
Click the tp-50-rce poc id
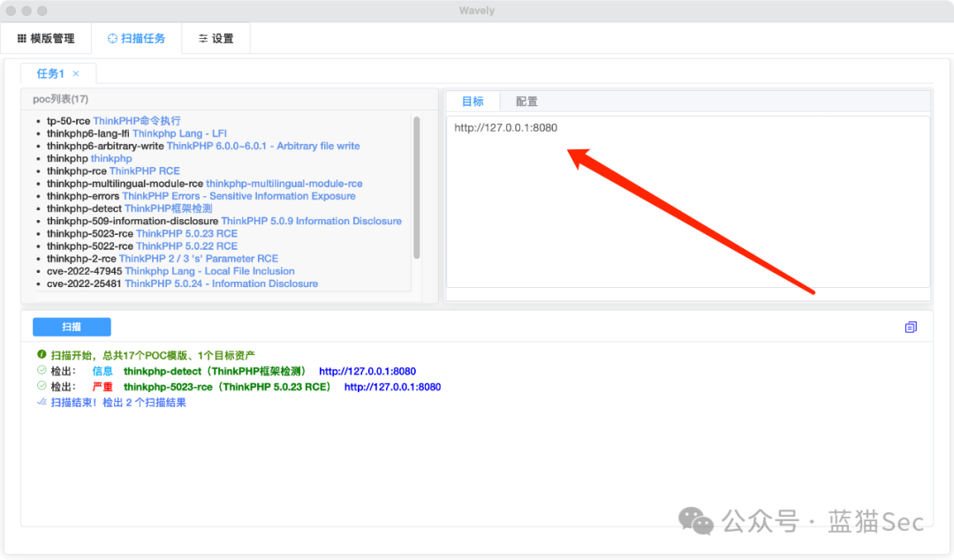click(68, 120)
